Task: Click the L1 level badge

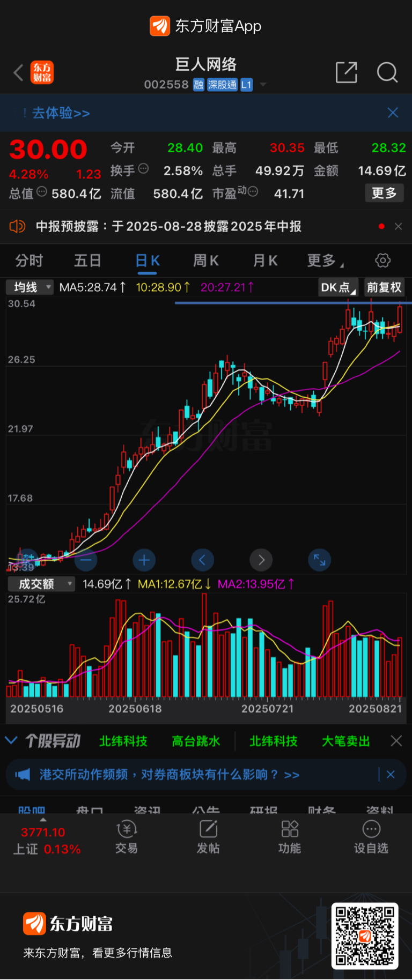Action: coord(246,85)
